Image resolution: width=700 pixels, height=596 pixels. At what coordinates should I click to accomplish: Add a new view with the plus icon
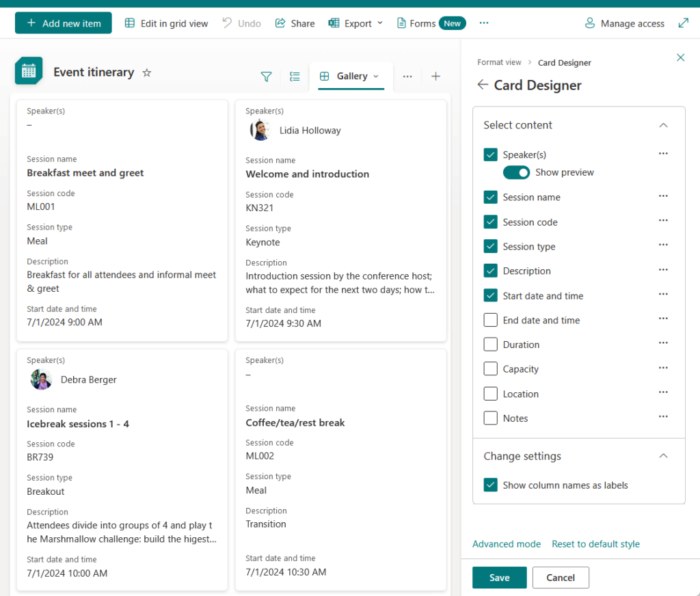[x=435, y=77]
